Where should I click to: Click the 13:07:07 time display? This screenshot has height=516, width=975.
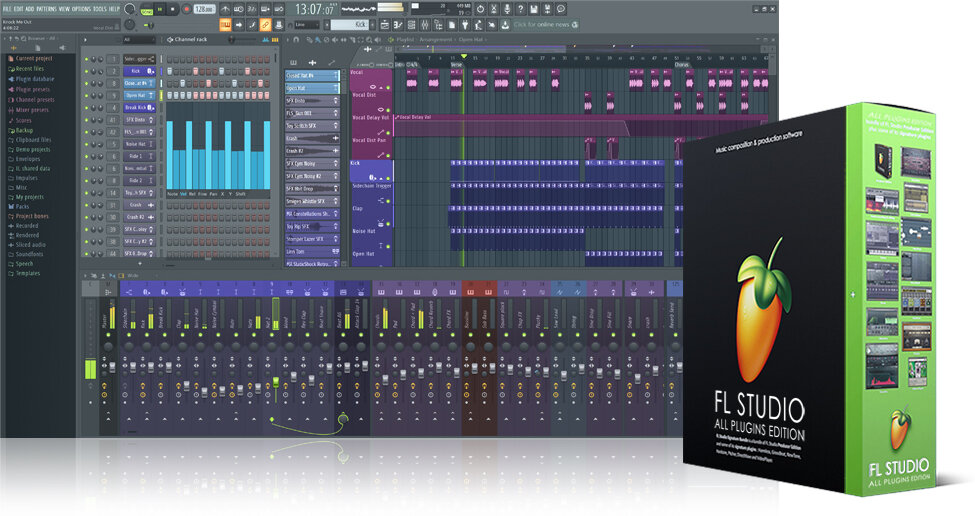tap(314, 9)
